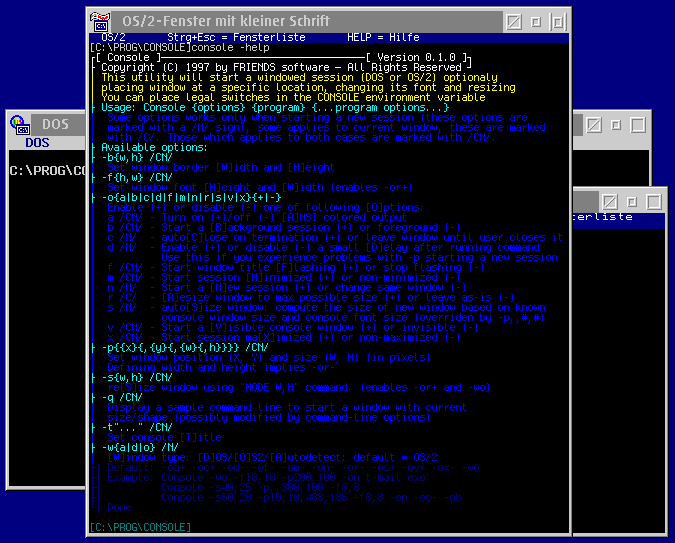Click 'Start a [V]isible console window' line

[293, 328]
